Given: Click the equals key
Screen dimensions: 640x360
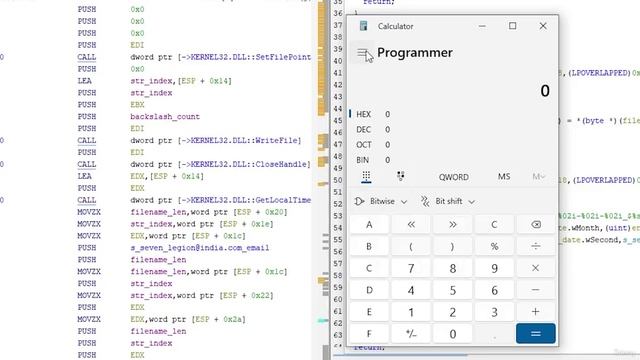Looking at the screenshot, I should [536, 333].
